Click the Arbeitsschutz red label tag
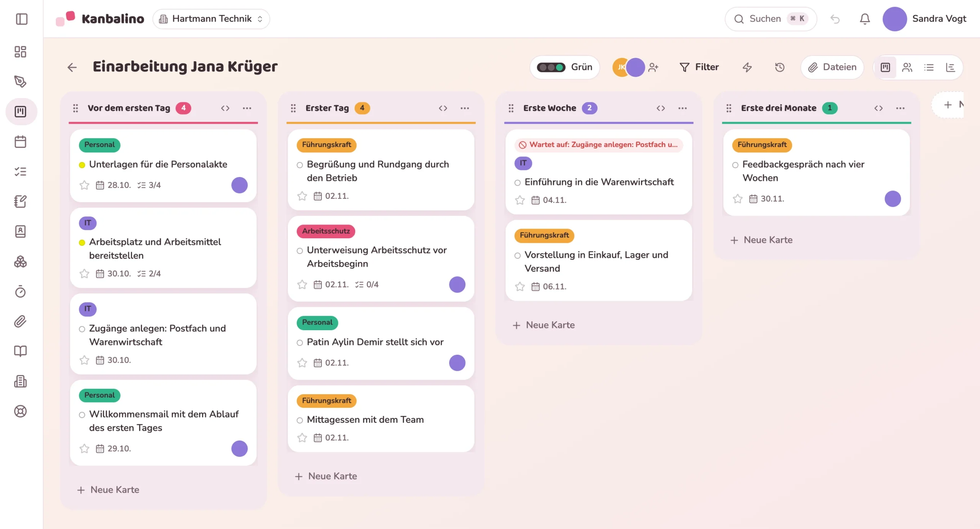 click(326, 231)
